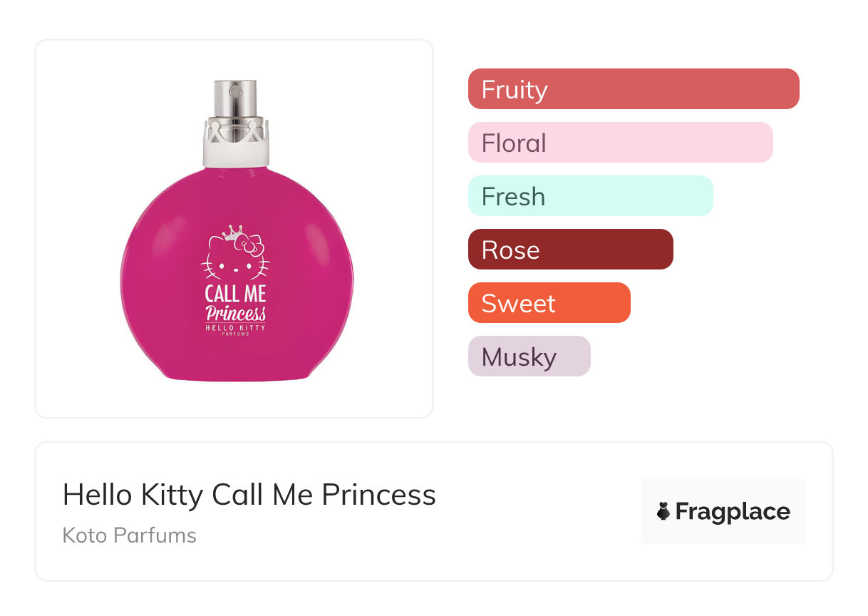Choose the Musky accord bar

pyautogui.click(x=529, y=356)
